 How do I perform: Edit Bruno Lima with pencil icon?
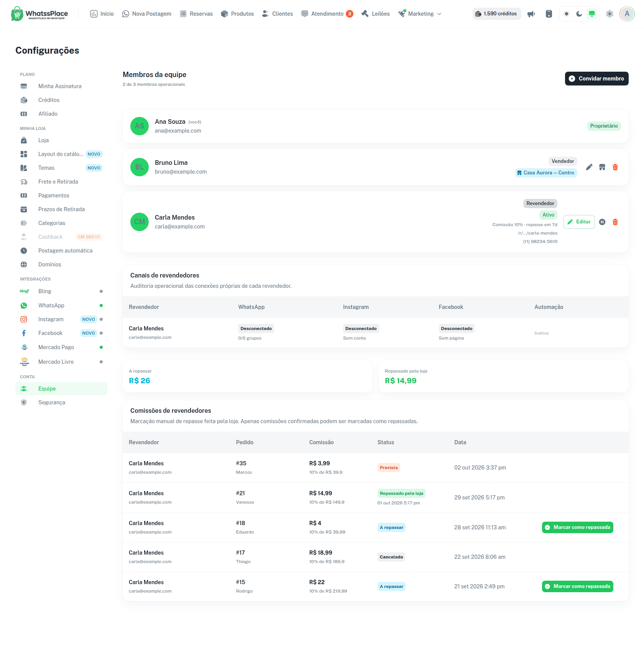point(589,167)
